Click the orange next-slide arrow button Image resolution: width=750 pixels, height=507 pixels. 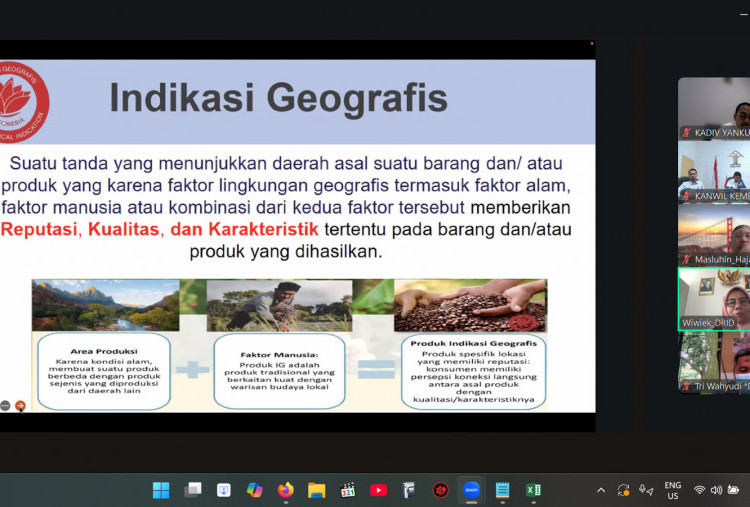[20, 406]
